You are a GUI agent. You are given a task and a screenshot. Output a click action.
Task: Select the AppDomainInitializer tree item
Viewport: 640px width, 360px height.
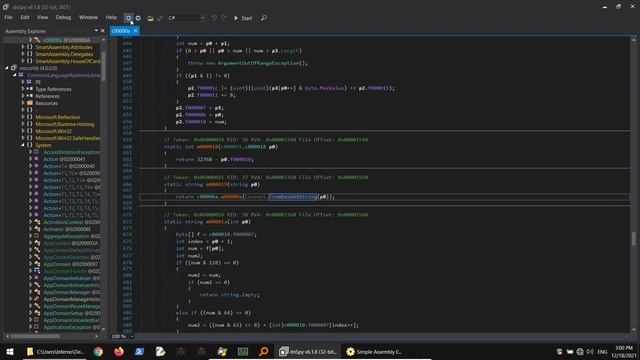(x=67, y=278)
